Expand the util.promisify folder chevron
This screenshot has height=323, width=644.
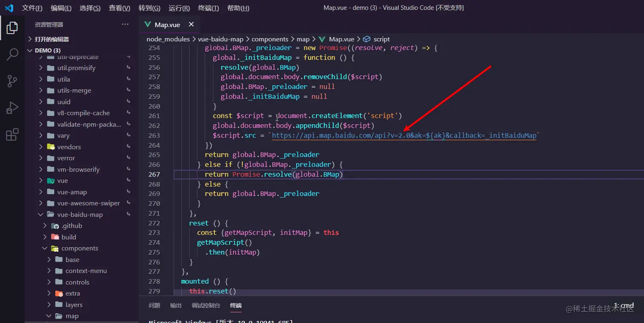point(41,68)
